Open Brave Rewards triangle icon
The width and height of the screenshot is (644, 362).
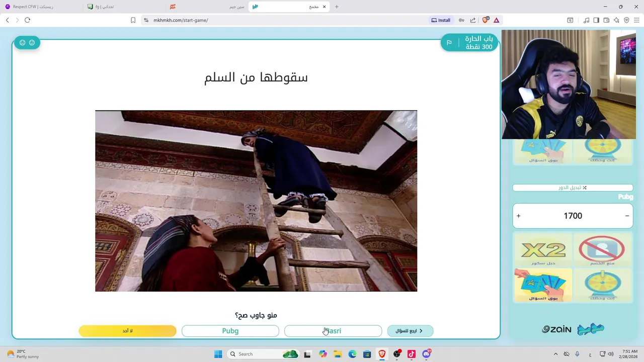497,20
